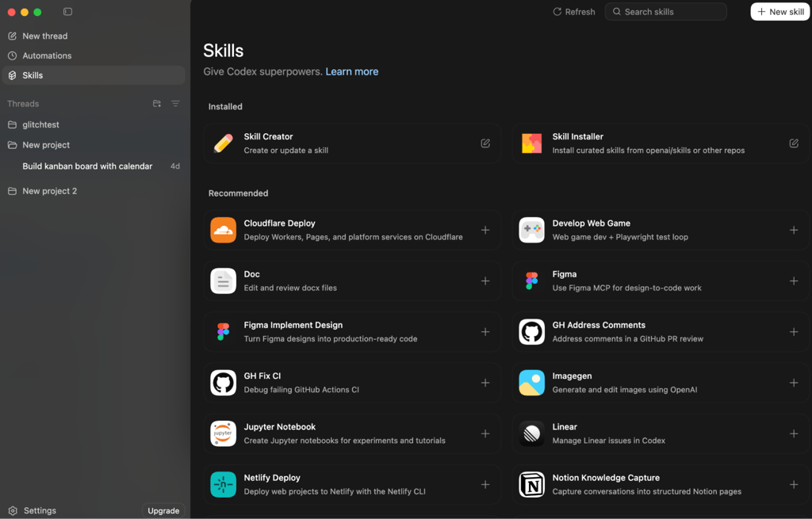The height and width of the screenshot is (519, 812).
Task: Open Build kanban board with calendar thread
Action: 94,166
